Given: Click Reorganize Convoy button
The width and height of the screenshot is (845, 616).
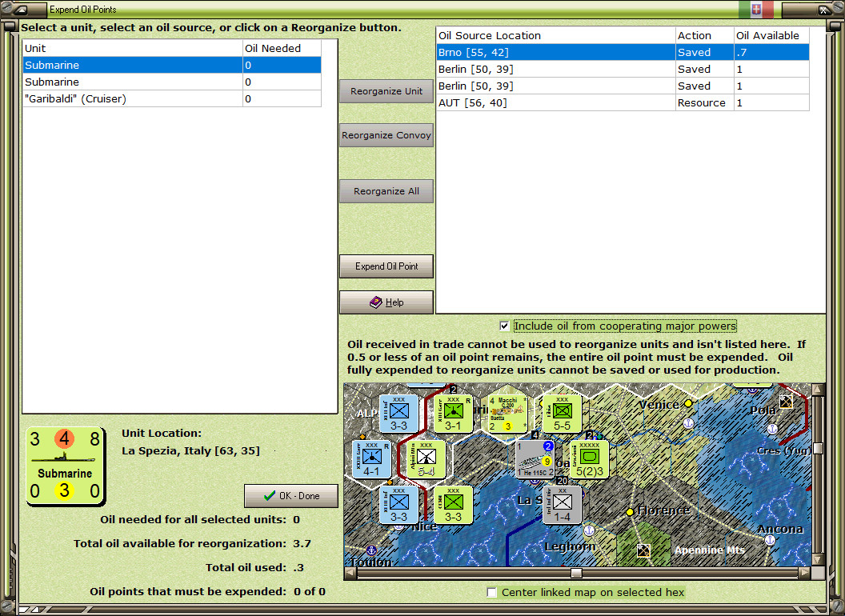Looking at the screenshot, I should [386, 135].
